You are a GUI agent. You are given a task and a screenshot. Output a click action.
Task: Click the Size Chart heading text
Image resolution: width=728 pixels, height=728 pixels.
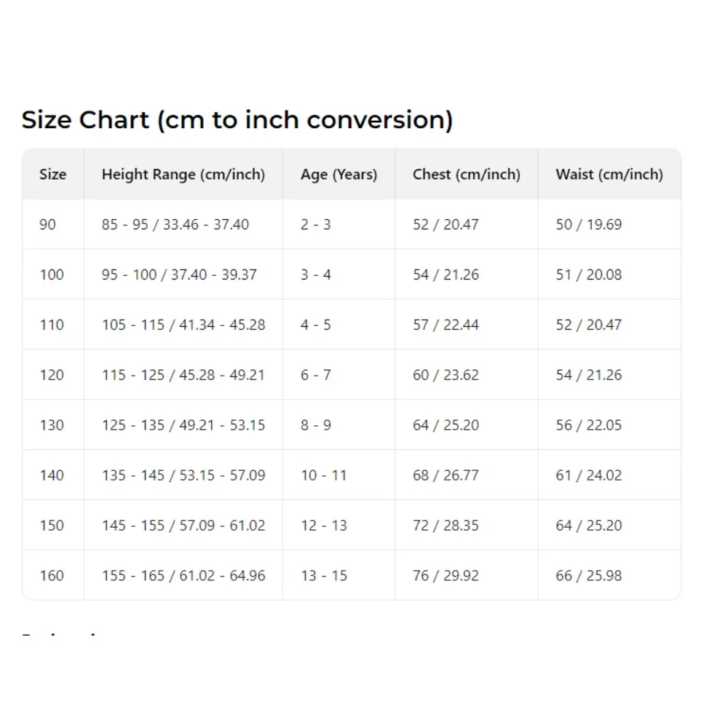click(x=237, y=120)
